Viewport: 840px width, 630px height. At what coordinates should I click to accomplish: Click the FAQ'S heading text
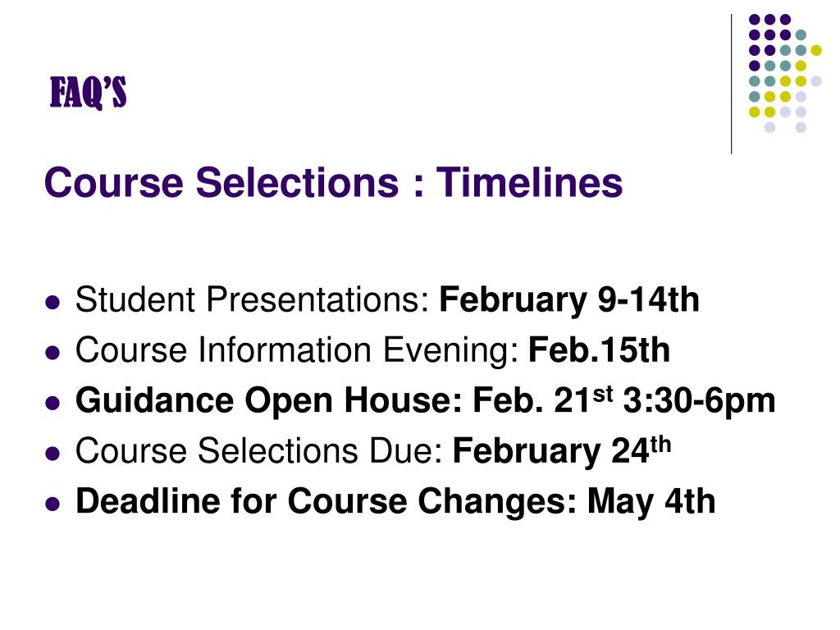click(x=89, y=93)
